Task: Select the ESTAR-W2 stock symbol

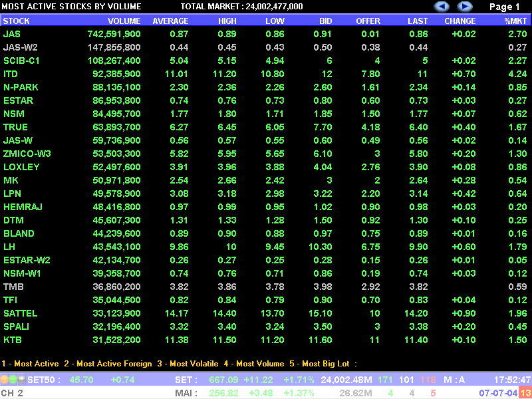Action: click(27, 260)
